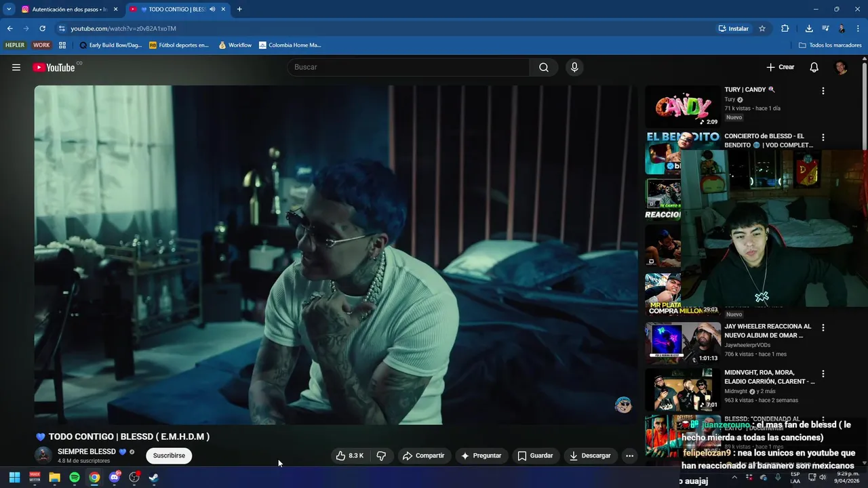
Task: Download the video with Descargar
Action: point(590,455)
